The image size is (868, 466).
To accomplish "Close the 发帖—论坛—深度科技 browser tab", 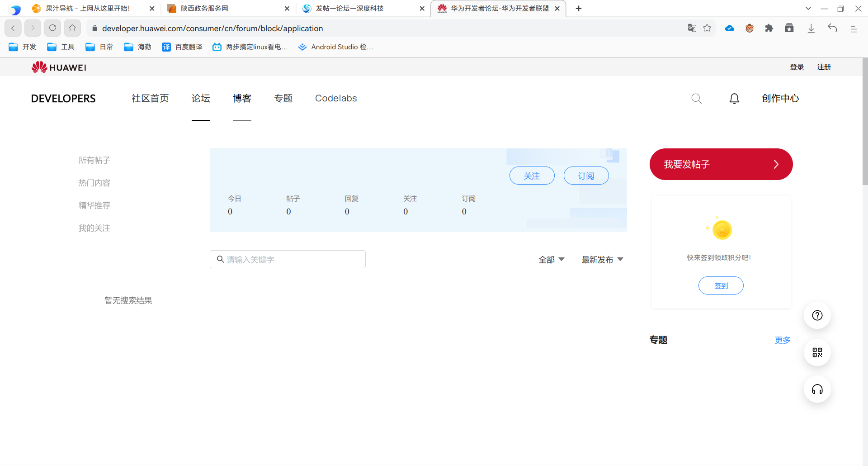I will (x=422, y=9).
